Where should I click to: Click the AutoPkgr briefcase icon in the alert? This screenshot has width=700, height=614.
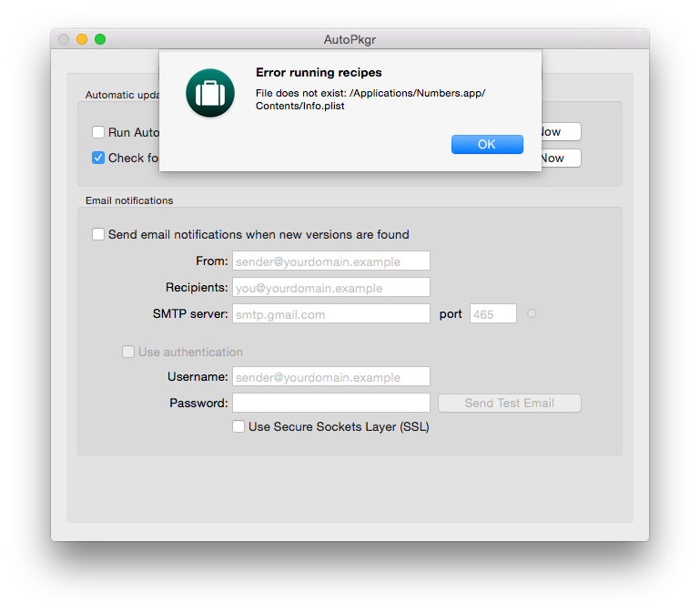tap(210, 94)
